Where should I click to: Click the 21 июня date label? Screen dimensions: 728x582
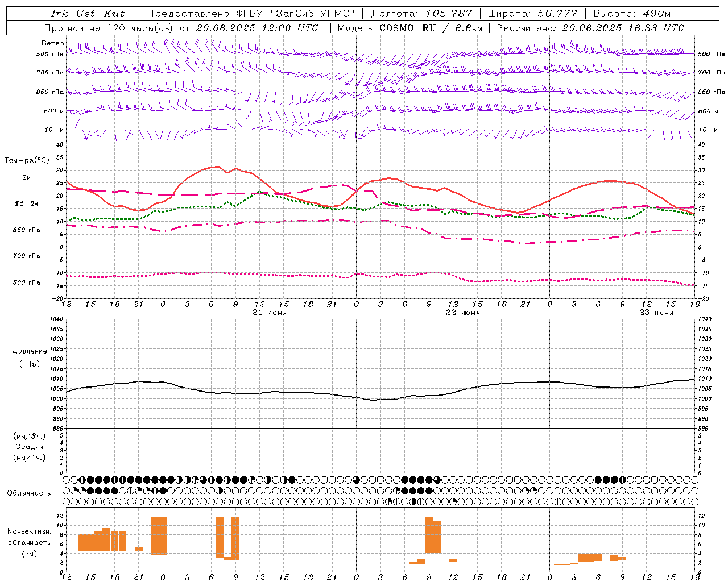(270, 313)
